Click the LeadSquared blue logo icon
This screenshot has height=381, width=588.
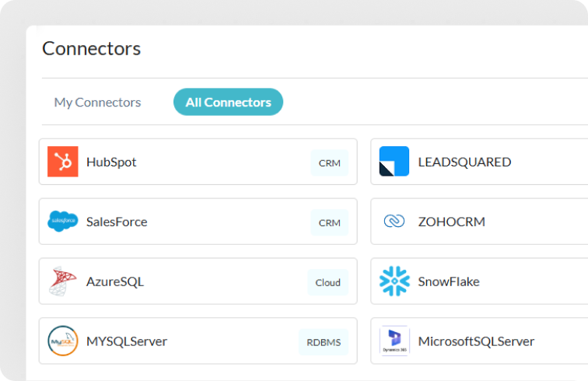pyautogui.click(x=394, y=162)
